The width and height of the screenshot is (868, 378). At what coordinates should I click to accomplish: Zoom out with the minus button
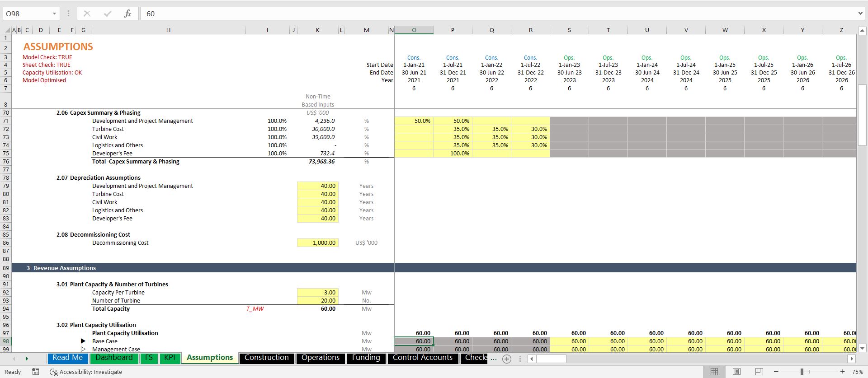point(776,372)
